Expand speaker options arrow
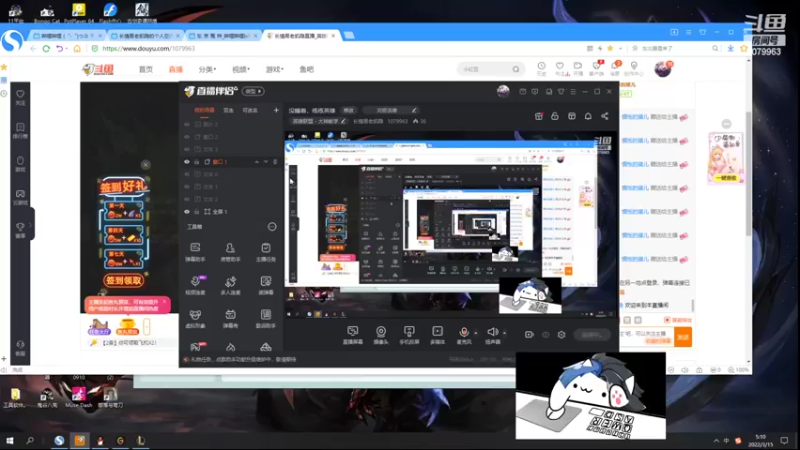Image resolution: width=800 pixels, height=450 pixels. (x=504, y=333)
